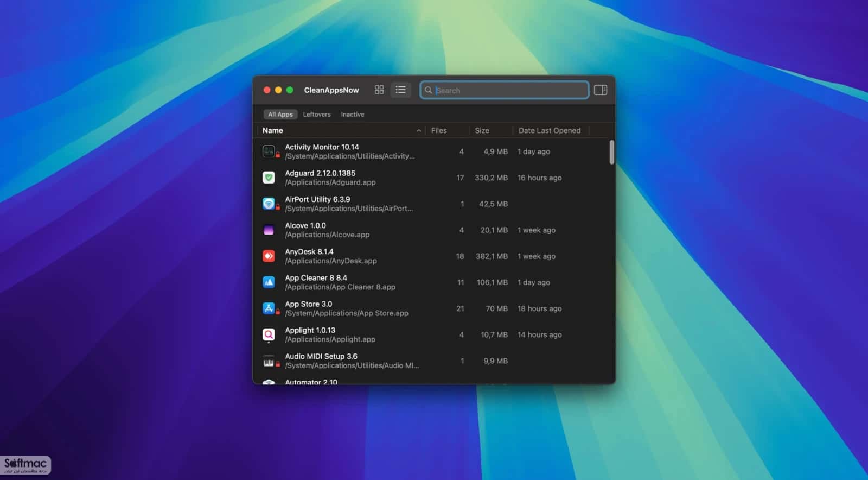Screen dimensions: 868x480
Task: Switch to grid view icon
Action: (379, 90)
